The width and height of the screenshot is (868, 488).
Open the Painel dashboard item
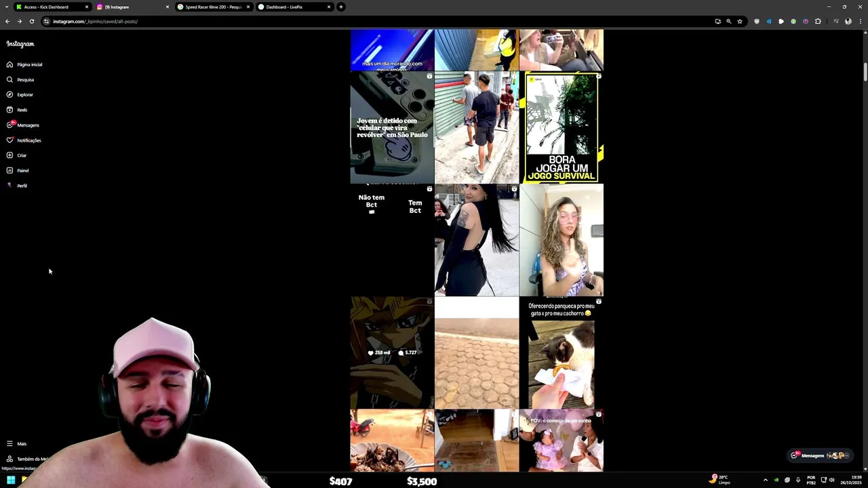[18, 170]
